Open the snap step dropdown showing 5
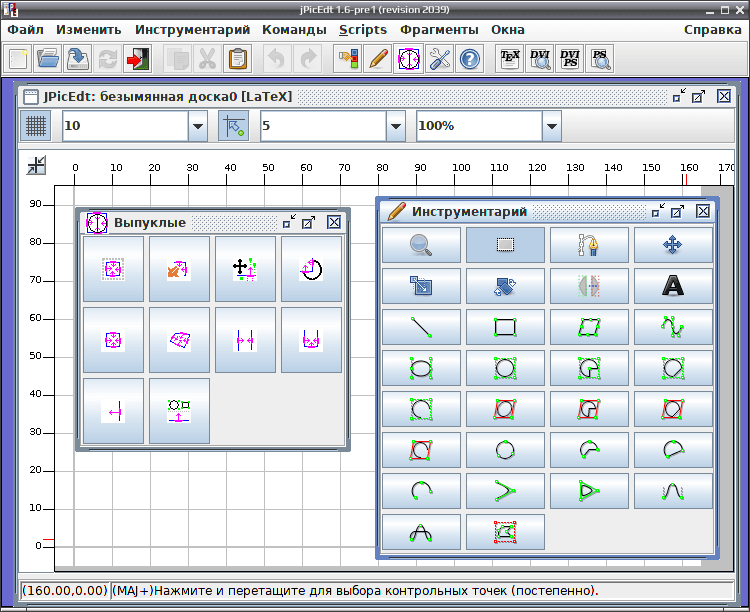This screenshot has width=750, height=612. 396,126
